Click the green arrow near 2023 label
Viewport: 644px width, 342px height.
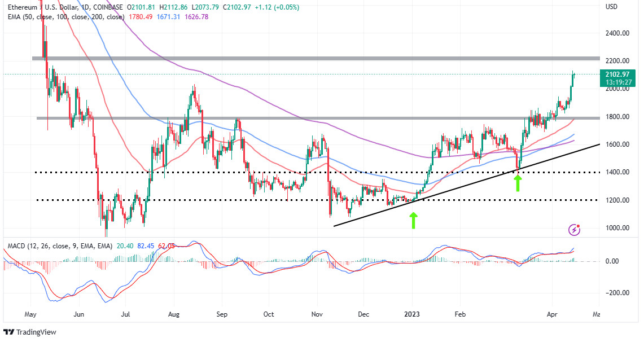click(413, 220)
